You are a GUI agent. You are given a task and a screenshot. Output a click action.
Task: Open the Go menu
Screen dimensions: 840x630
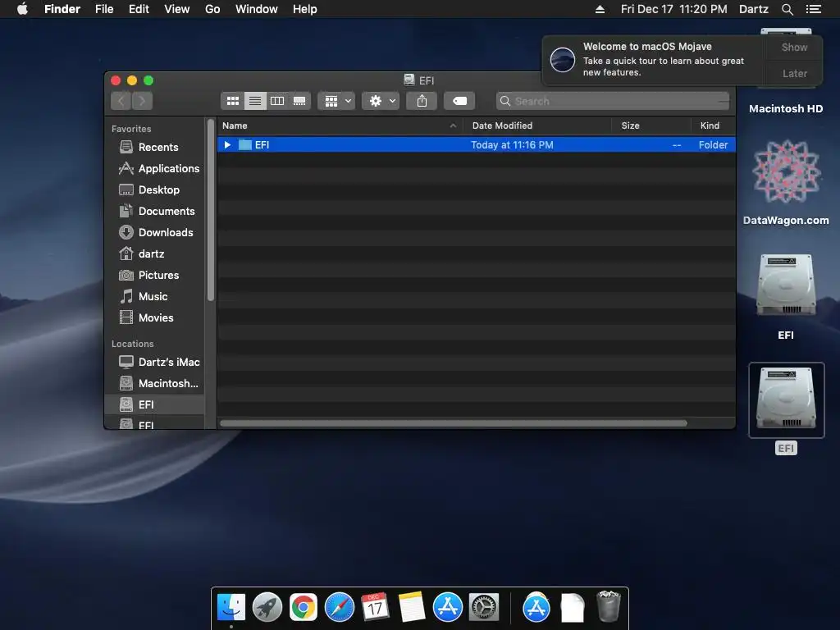[212, 9]
